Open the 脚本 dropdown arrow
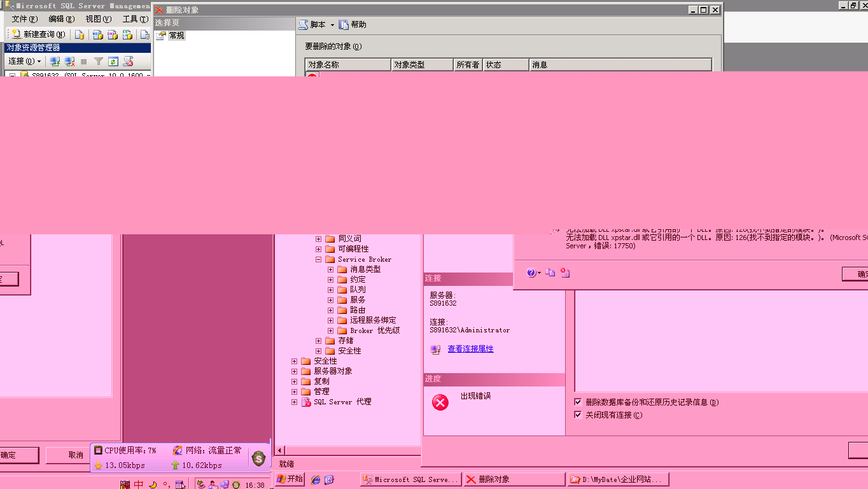Viewport: 868px width, 489px height. click(x=332, y=25)
